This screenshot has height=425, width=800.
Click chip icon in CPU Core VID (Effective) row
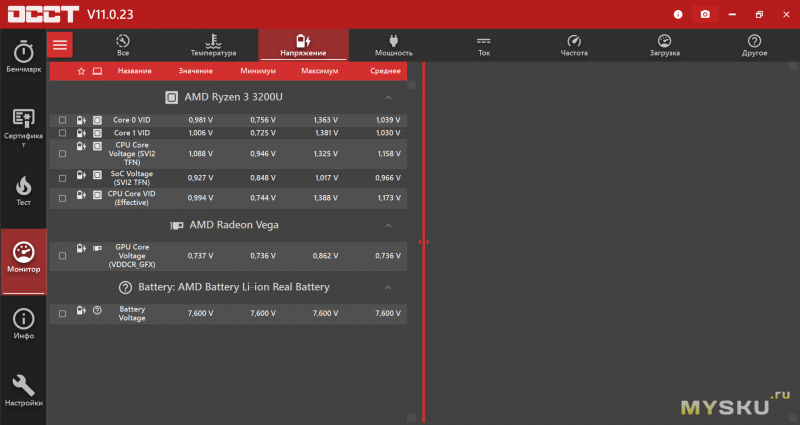pyautogui.click(x=97, y=195)
